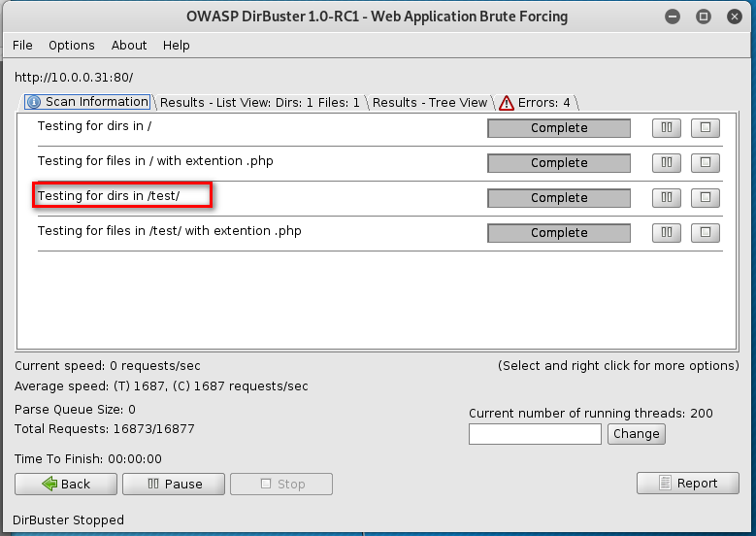This screenshot has height=536, width=756.
Task: Stop scan of files in /test/ with .php
Action: 705,232
